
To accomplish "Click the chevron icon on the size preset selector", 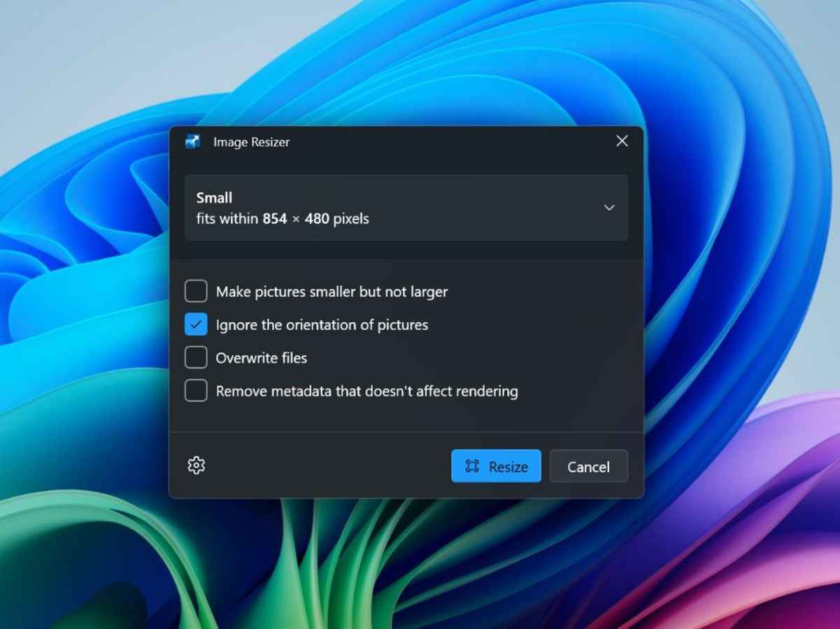I will (x=609, y=208).
